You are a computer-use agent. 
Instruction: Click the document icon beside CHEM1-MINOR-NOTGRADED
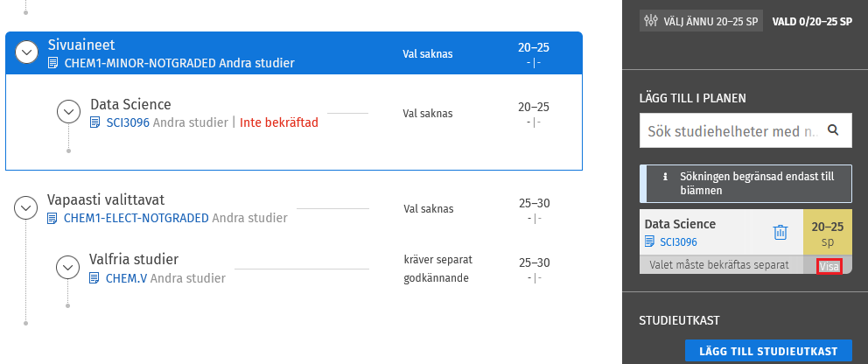coord(53,63)
